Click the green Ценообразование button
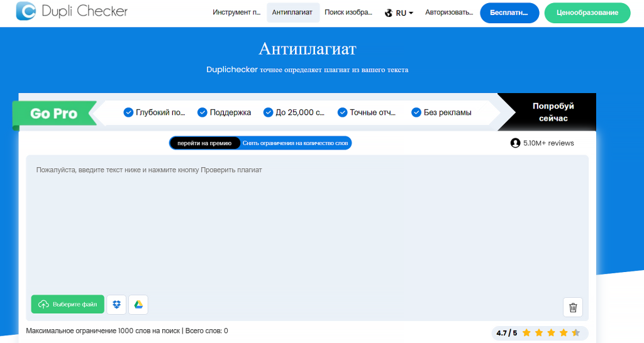 tap(587, 13)
